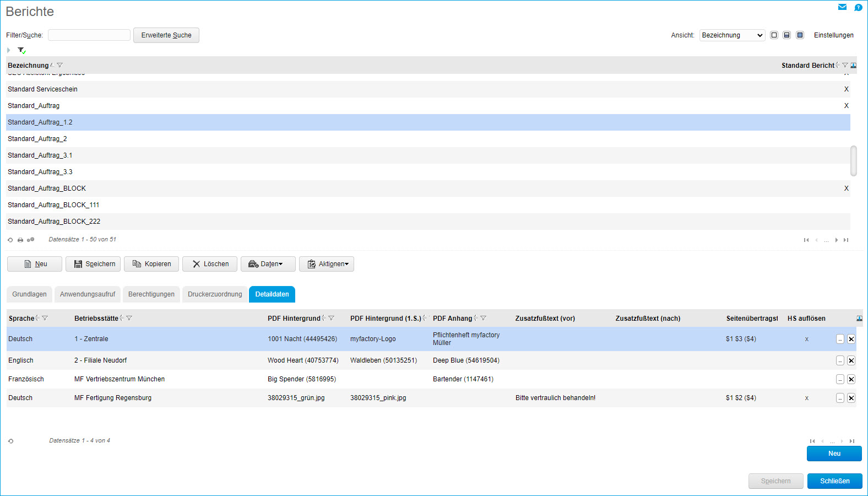Image resolution: width=868 pixels, height=496 pixels.
Task: Expand the Aktionen dropdown menu
Action: [x=327, y=264]
